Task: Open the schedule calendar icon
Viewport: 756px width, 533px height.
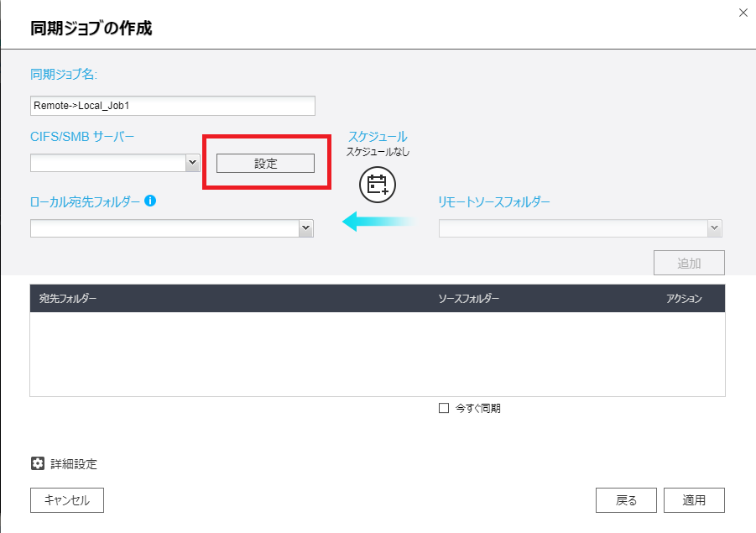Action: (377, 185)
